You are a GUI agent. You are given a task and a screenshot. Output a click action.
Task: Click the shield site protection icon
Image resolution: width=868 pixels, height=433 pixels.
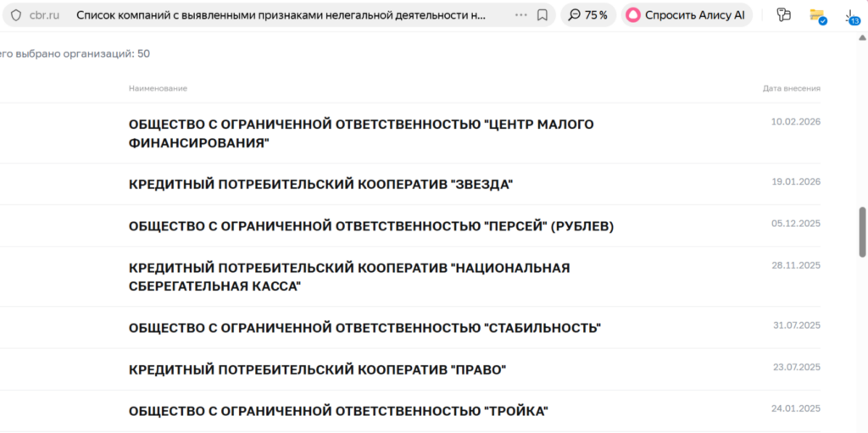[x=16, y=15]
